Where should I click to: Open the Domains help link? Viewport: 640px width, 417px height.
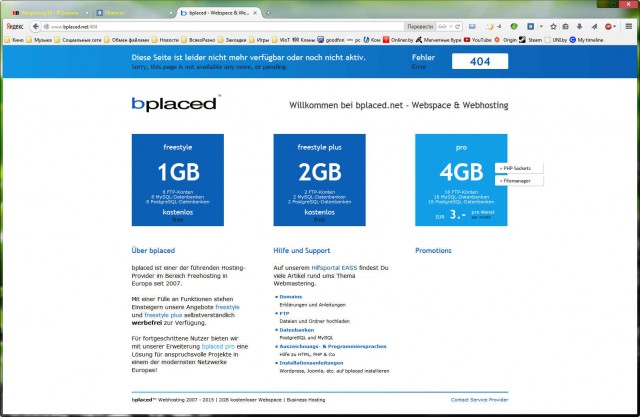pos(291,297)
